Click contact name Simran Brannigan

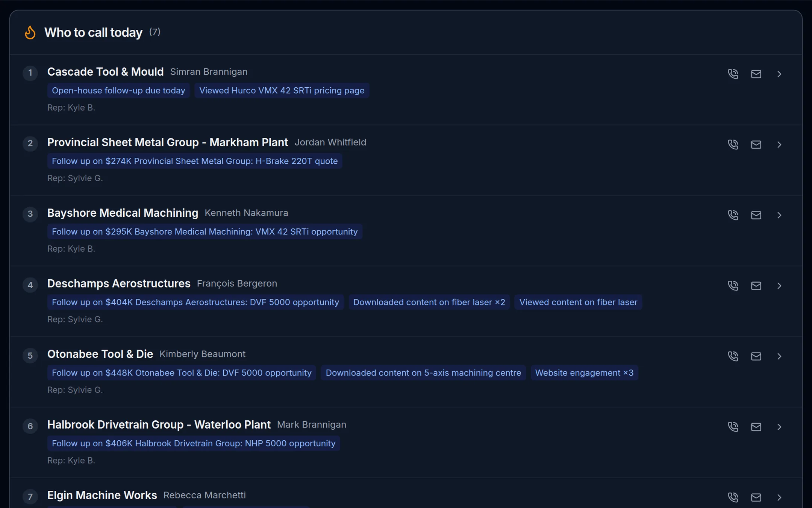[209, 71]
